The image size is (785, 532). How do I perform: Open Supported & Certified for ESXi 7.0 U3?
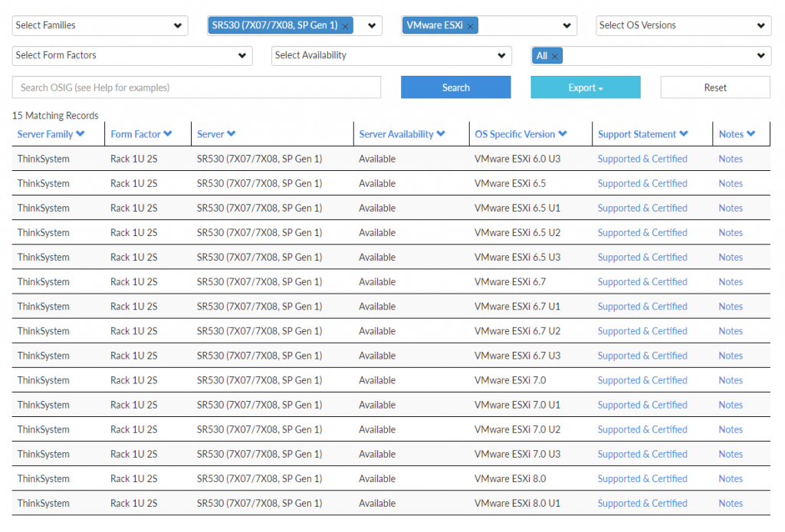[642, 454]
